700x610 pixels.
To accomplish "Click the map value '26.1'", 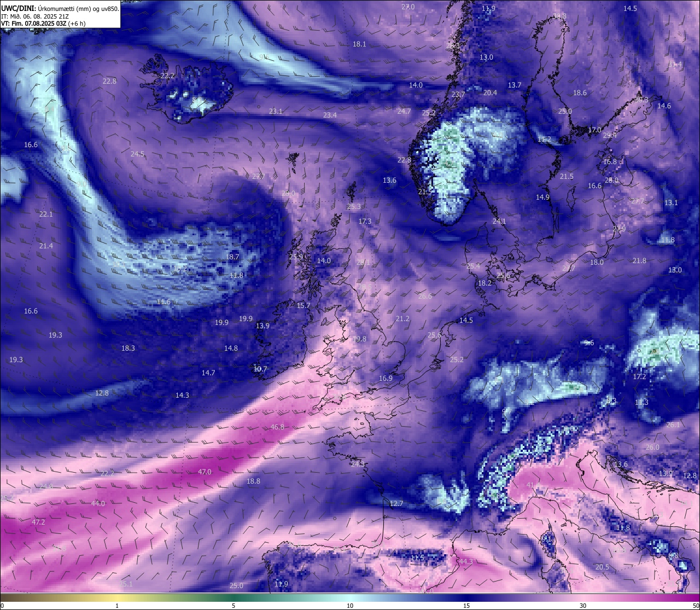I will coord(673,425).
